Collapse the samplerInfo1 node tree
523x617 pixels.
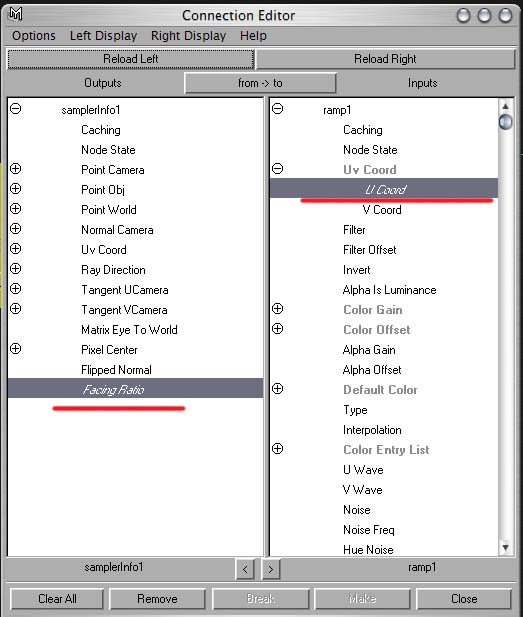[x=16, y=109]
